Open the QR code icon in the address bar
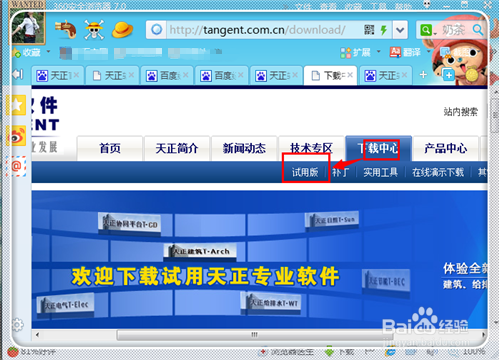The height and width of the screenshot is (360, 499). pyautogui.click(x=369, y=30)
